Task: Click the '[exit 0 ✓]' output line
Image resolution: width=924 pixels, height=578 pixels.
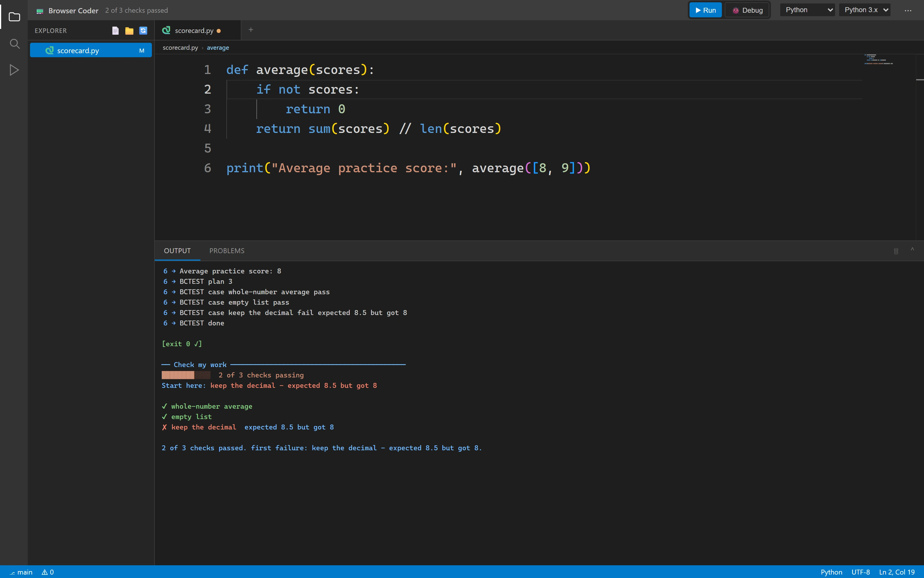Action: point(182,344)
